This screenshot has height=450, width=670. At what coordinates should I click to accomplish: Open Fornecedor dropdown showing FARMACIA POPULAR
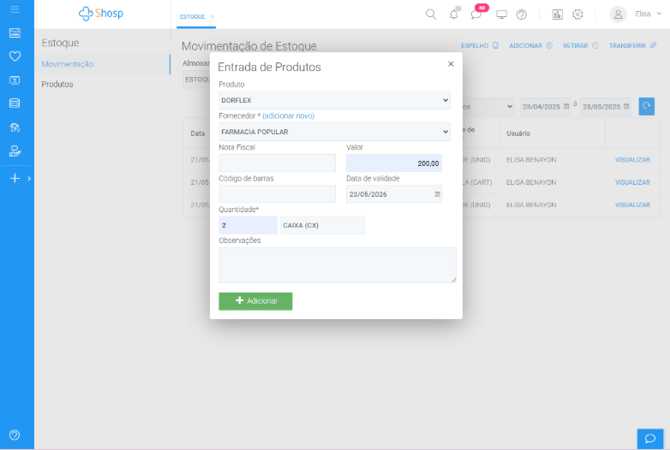(334, 132)
